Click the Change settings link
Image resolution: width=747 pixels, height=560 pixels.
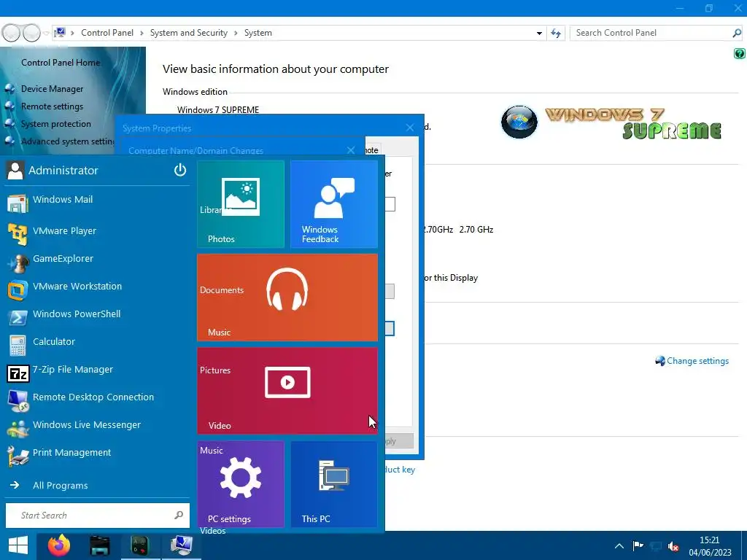tap(697, 361)
